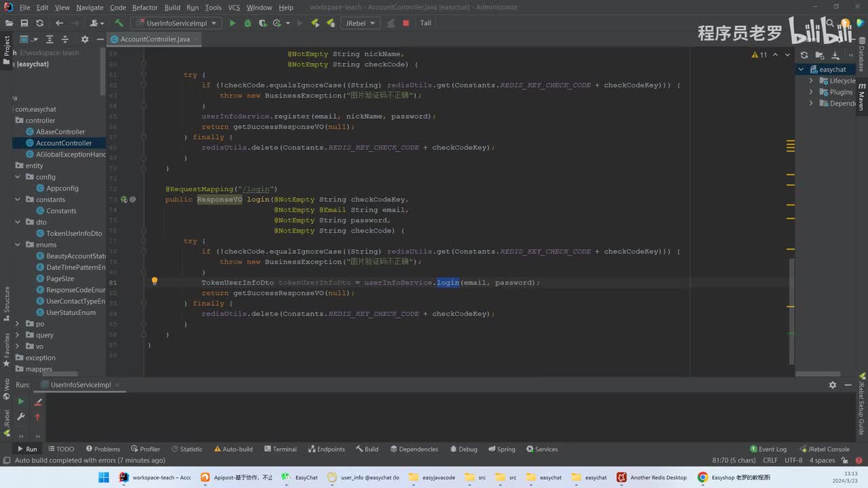Open EasyChat app from Windows taskbar
Viewport: 868px width, 488px height.
tap(300, 477)
